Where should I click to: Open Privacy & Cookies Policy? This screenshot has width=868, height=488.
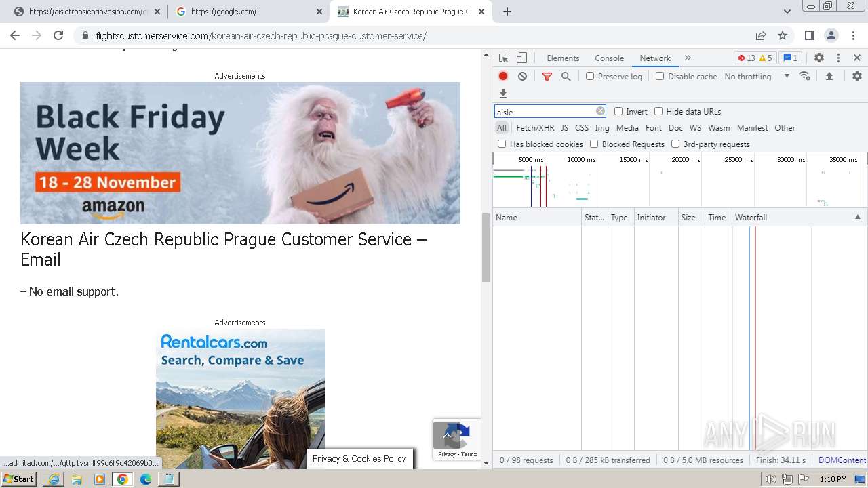359,458
